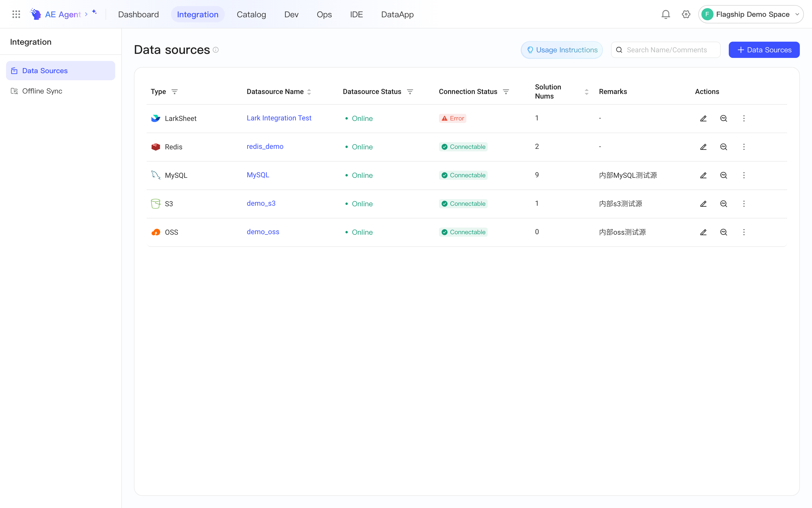
Task: Switch to the Dashboard tab
Action: 138,14
